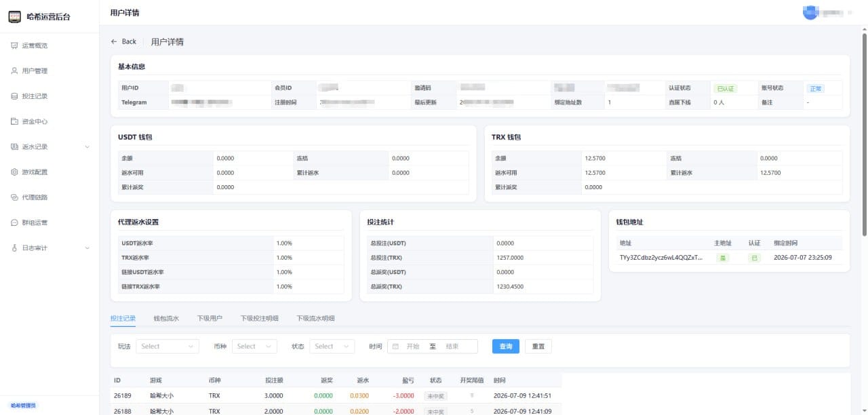
Task: Click the 投注记录 database icon
Action: click(14, 96)
